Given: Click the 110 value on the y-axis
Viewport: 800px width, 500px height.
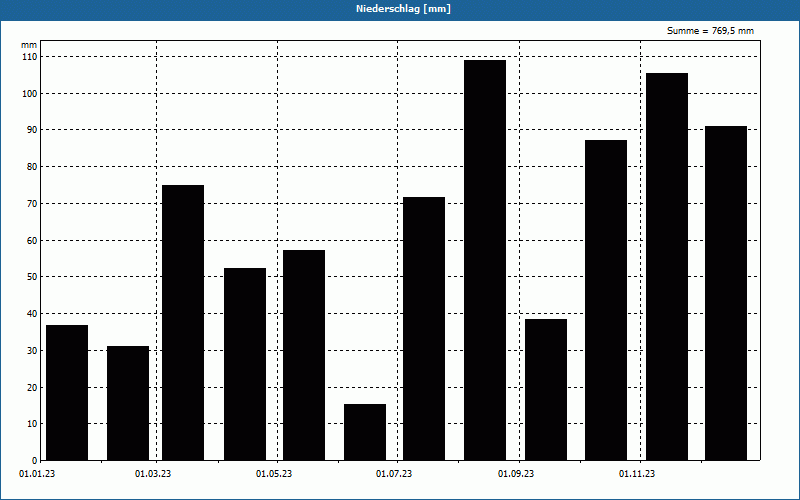Looking at the screenshot, I should (30, 57).
